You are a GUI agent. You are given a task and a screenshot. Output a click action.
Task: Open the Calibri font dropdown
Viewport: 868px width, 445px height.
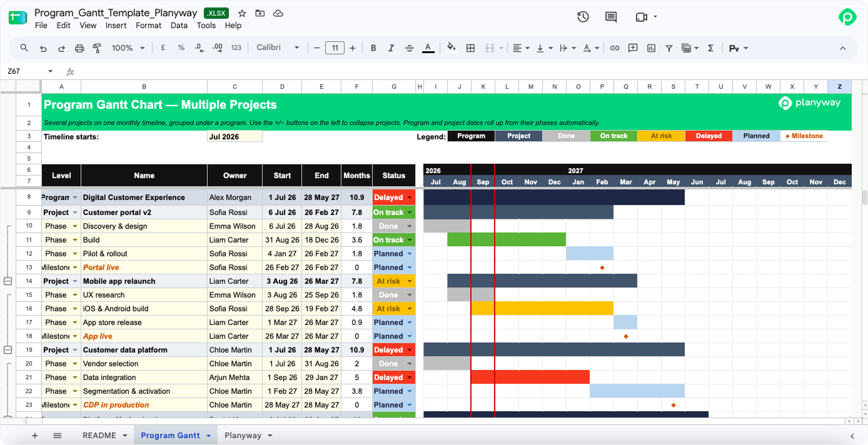tap(278, 48)
